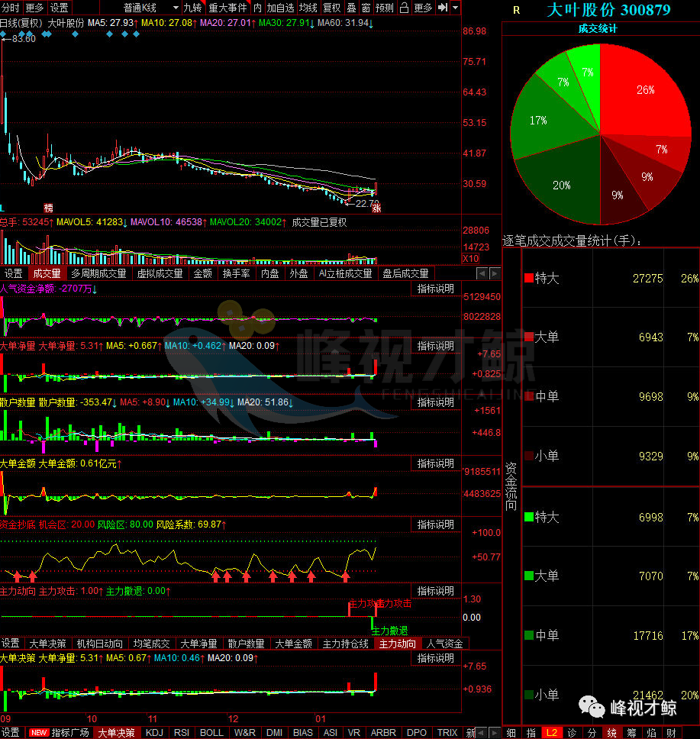Click the 重大事件 toolbar button

[227, 8]
